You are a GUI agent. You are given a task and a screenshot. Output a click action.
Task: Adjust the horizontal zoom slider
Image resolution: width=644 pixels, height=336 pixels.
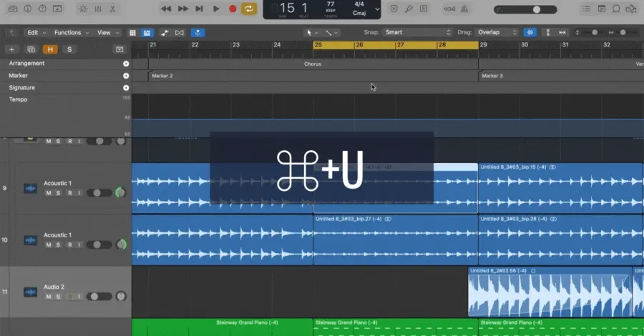tap(623, 32)
